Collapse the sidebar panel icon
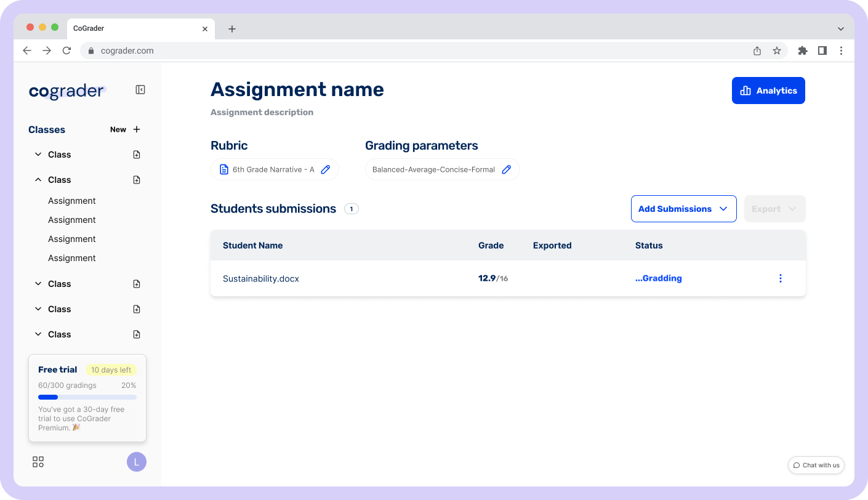 pyautogui.click(x=140, y=90)
